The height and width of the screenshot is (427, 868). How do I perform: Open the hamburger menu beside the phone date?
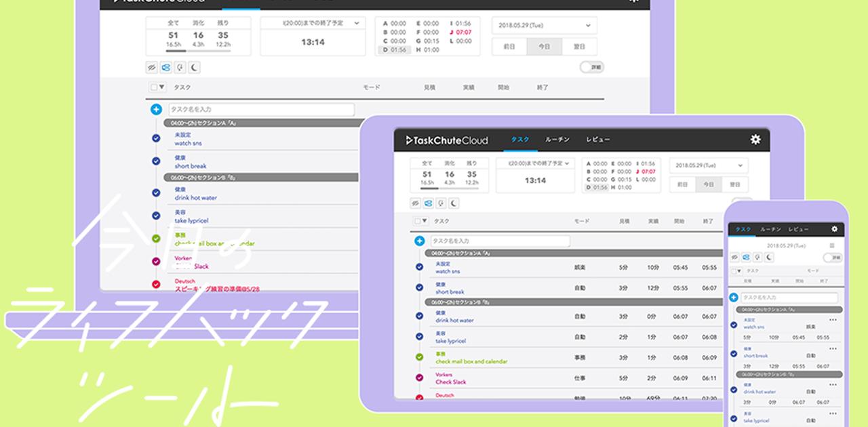point(832,245)
